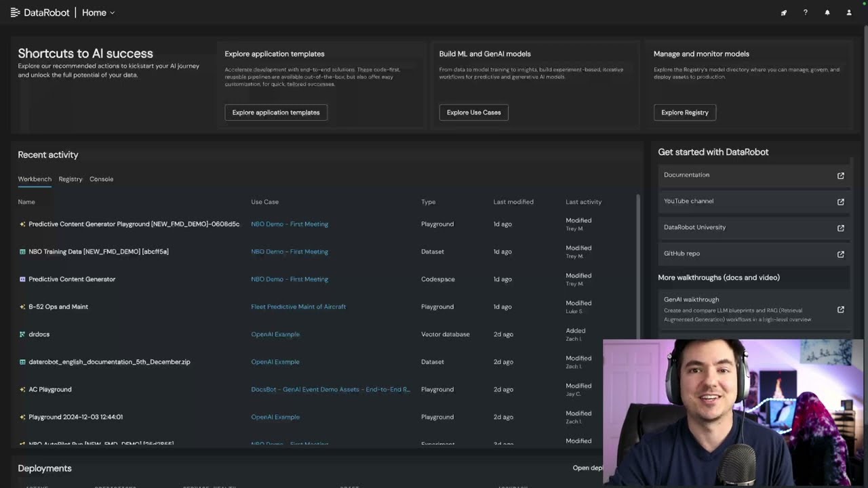
Task: Switch to the Workbench tab
Action: 35,179
